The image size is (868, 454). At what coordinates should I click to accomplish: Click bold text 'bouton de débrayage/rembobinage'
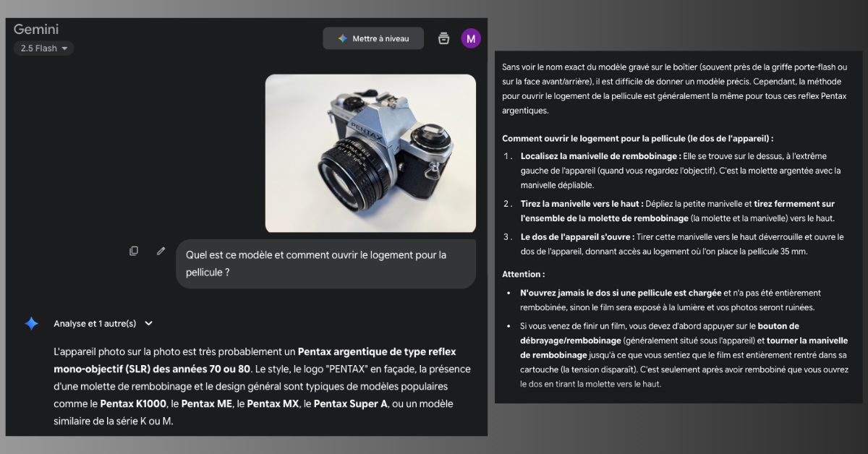[658, 333]
